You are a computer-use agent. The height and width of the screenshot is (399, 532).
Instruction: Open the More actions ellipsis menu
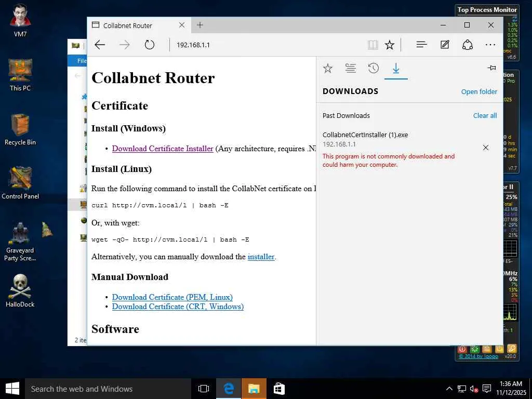click(490, 45)
